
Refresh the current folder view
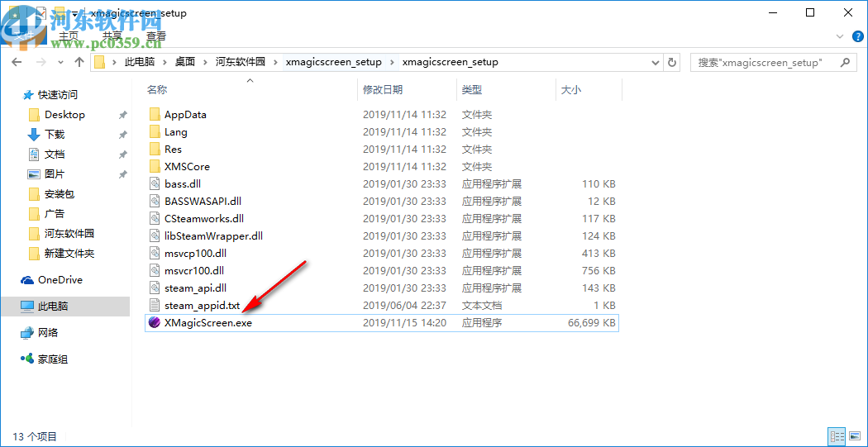(x=672, y=62)
